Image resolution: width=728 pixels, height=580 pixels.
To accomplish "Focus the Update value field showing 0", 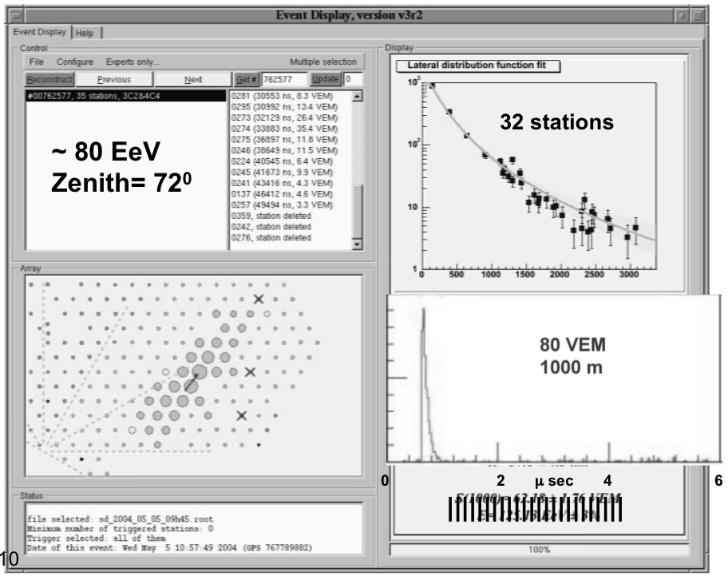I will [353, 79].
